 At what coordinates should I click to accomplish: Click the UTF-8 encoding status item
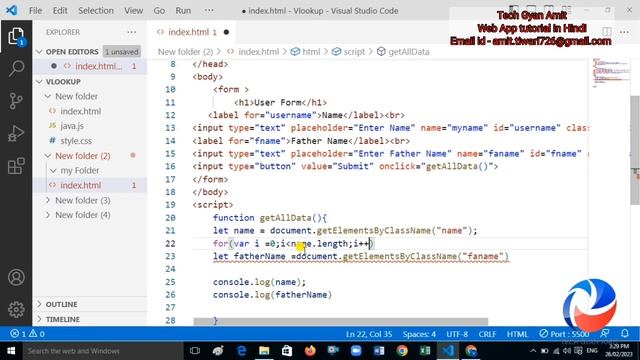point(457,334)
